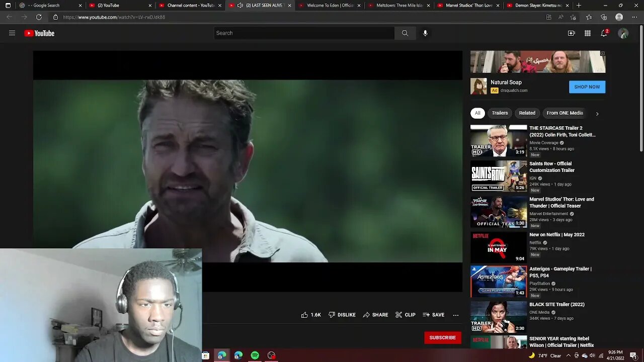Open browser Collections icon

click(x=604, y=17)
